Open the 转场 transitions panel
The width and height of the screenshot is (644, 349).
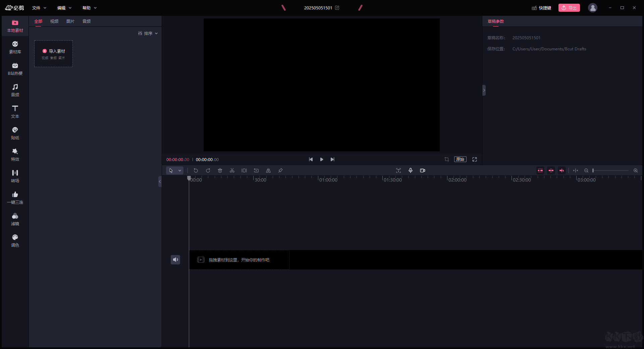(15, 177)
